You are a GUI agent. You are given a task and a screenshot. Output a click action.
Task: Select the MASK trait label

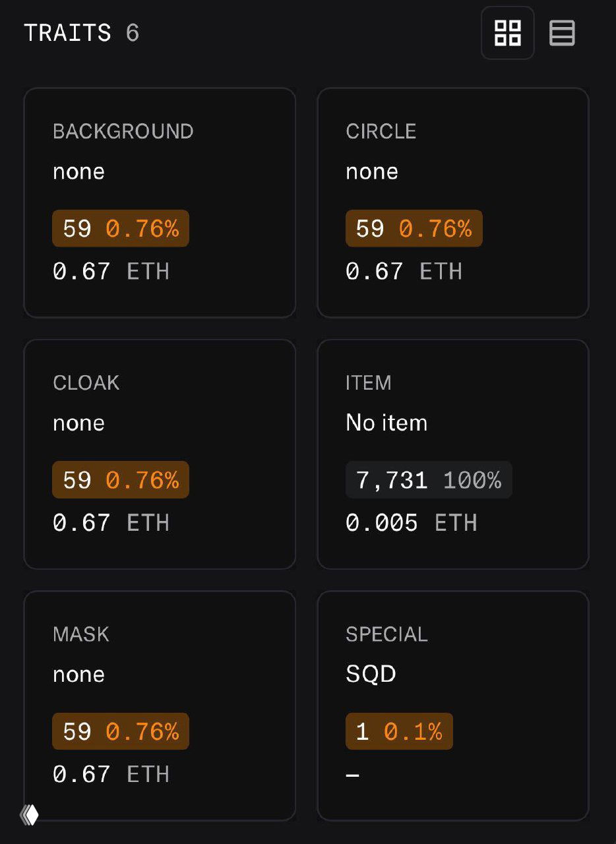tap(81, 634)
